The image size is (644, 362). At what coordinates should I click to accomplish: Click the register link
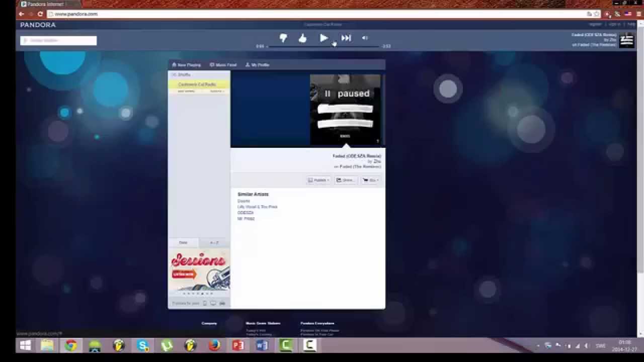point(595,24)
